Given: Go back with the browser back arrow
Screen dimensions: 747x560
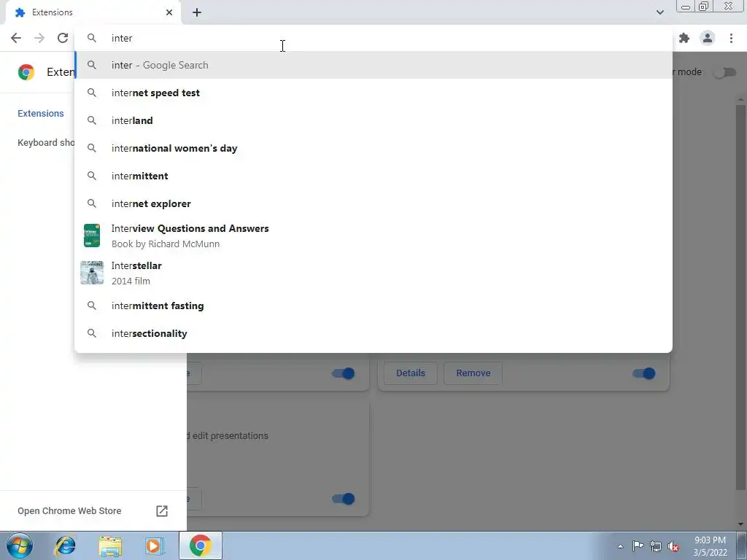Looking at the screenshot, I should tap(16, 38).
